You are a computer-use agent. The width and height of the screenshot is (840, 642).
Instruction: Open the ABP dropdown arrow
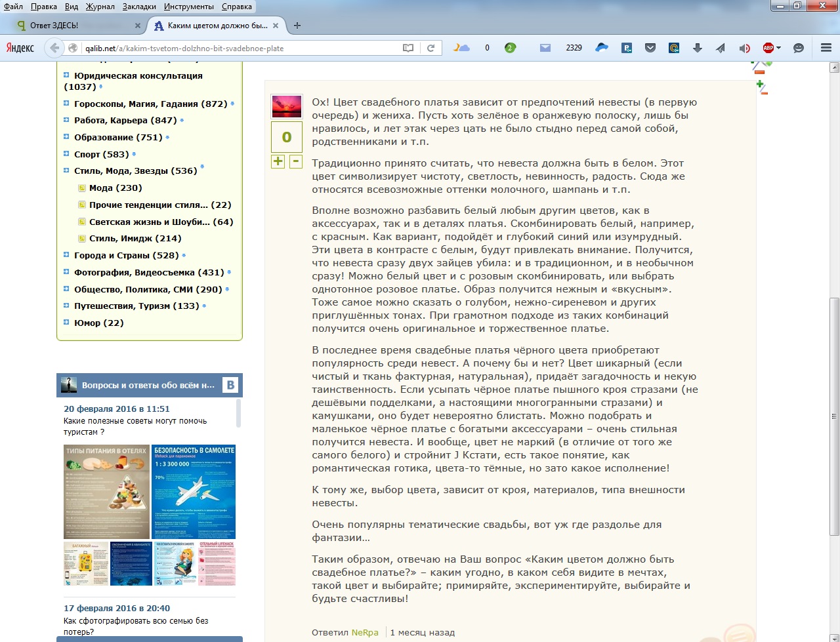point(778,48)
